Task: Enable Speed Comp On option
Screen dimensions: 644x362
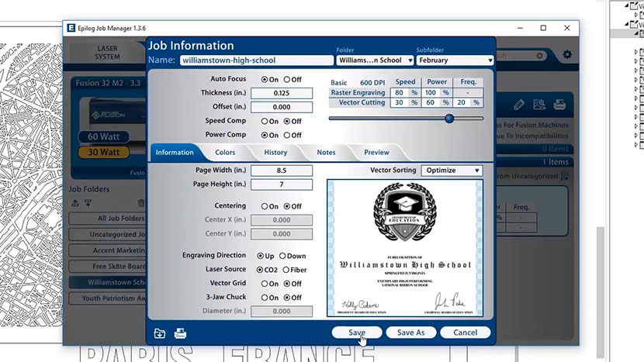Action: [265, 122]
